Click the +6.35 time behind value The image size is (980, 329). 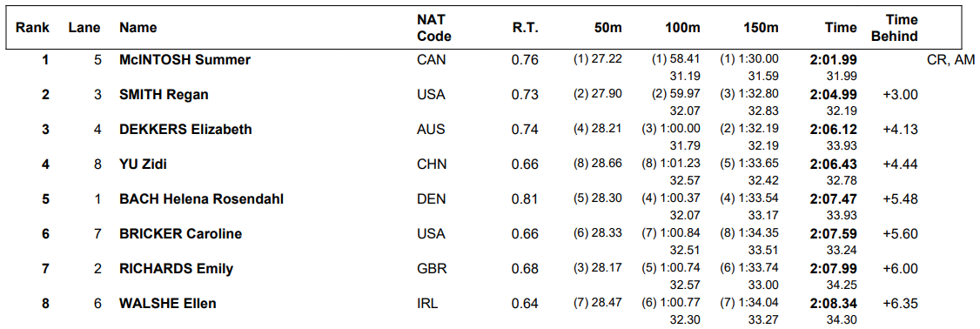tap(900, 304)
